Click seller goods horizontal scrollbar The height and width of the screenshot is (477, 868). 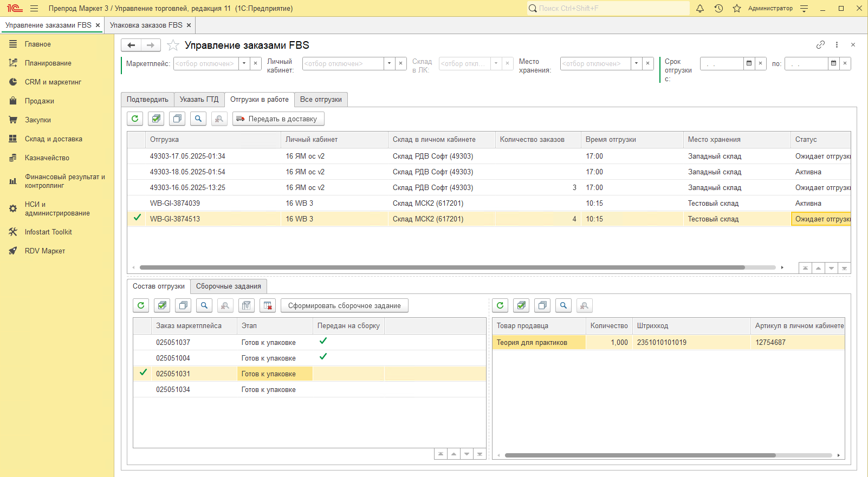pos(640,455)
